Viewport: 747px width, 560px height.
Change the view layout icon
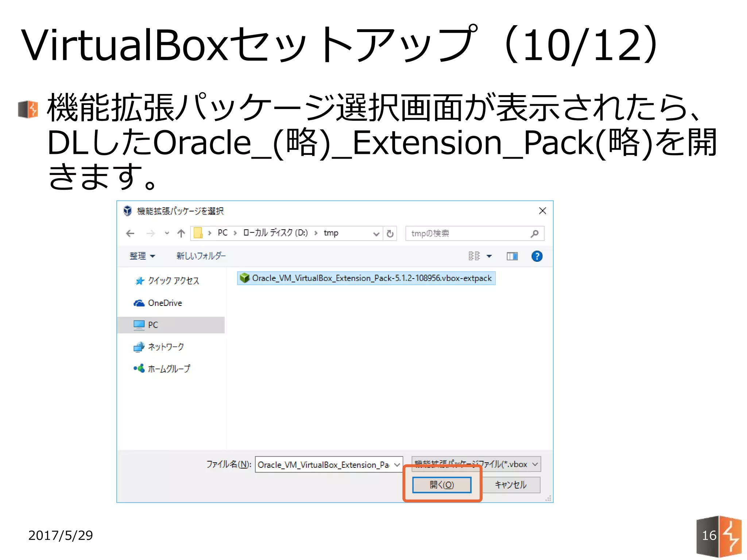(x=474, y=256)
